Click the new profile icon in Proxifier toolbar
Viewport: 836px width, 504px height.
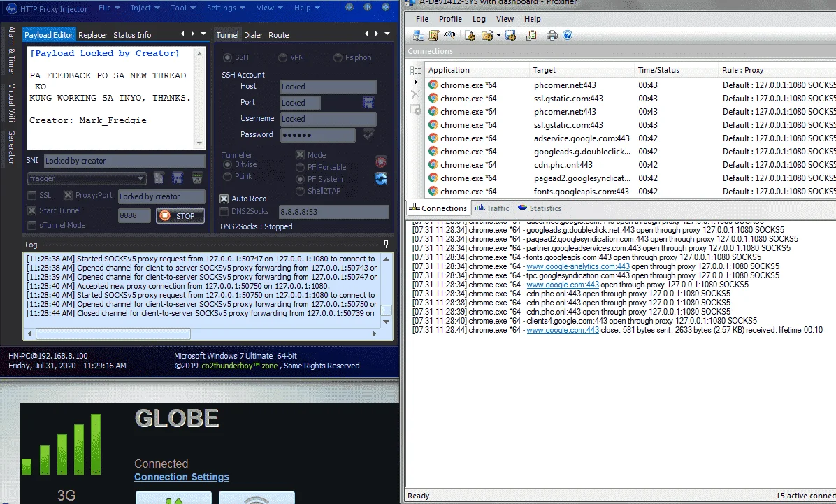(x=470, y=35)
